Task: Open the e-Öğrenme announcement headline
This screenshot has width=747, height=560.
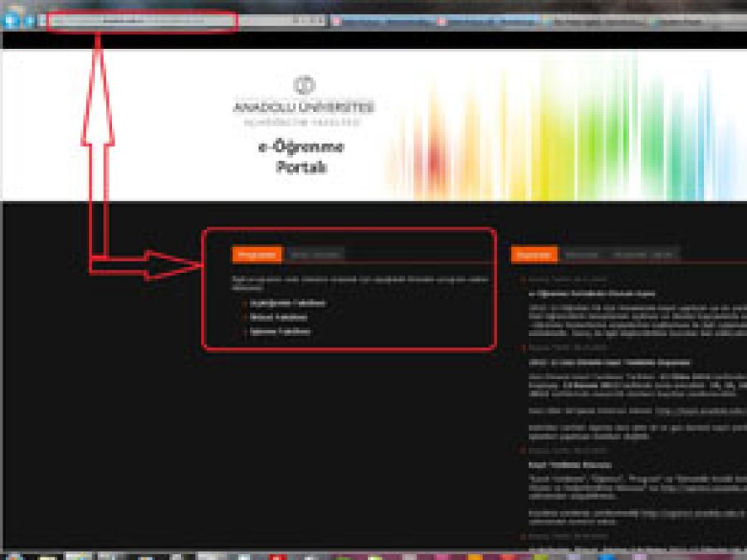Action: coord(592,294)
